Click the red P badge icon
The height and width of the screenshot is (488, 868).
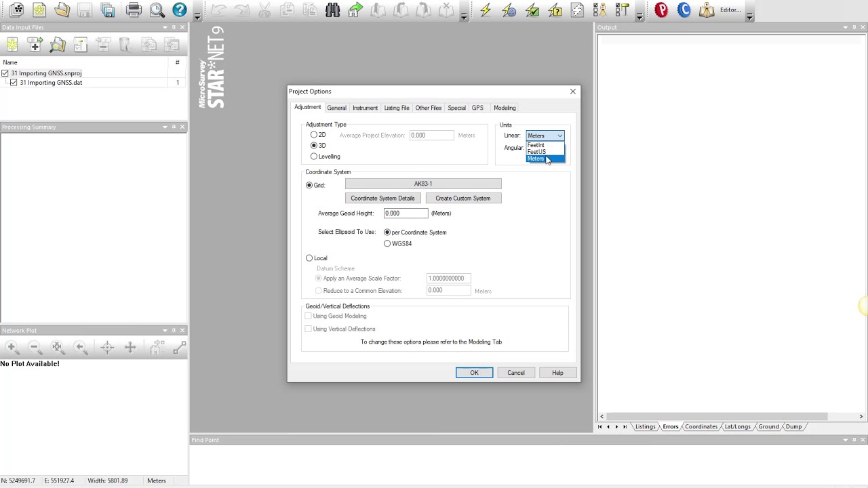click(661, 10)
